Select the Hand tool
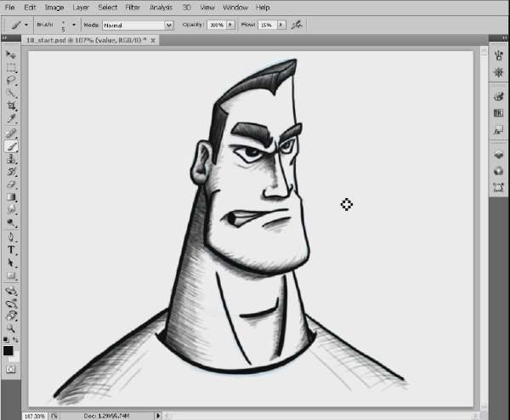The width and height of the screenshot is (510, 420). coord(11,316)
